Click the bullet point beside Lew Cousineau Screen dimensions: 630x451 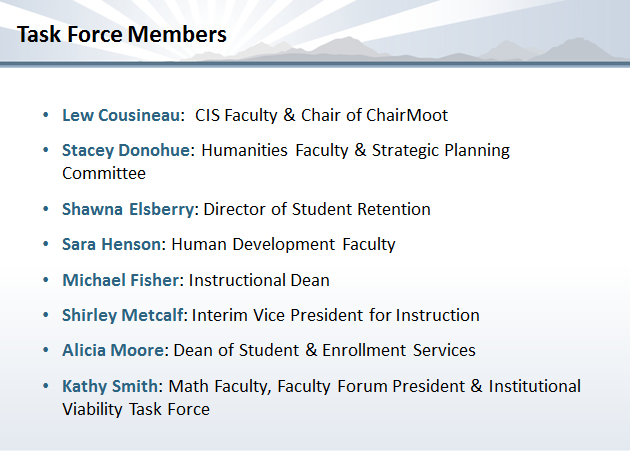[x=46, y=115]
